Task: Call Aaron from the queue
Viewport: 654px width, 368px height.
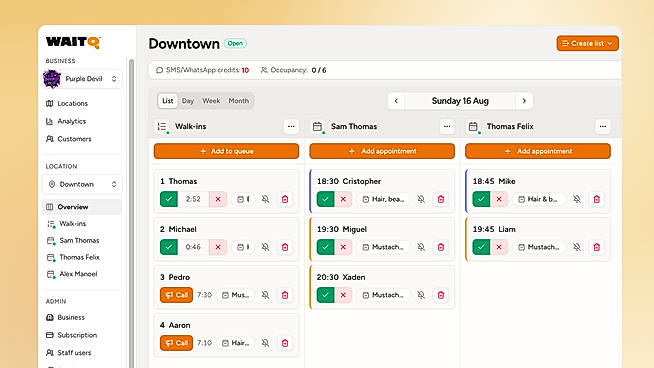Action: (x=176, y=343)
